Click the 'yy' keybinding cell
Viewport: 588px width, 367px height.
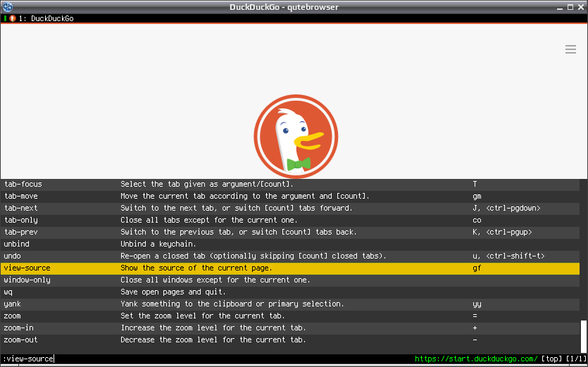pyautogui.click(x=477, y=304)
